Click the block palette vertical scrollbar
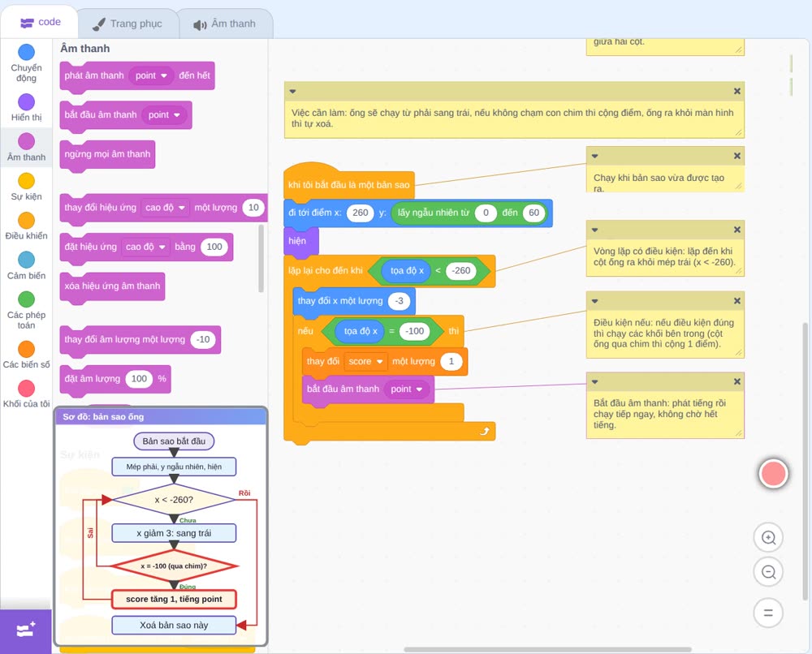The width and height of the screenshot is (812, 654). (x=261, y=258)
